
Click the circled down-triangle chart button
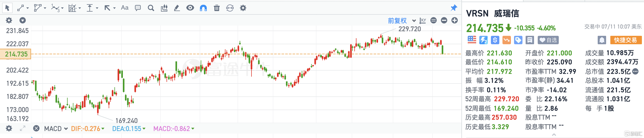[x=23, y=20]
